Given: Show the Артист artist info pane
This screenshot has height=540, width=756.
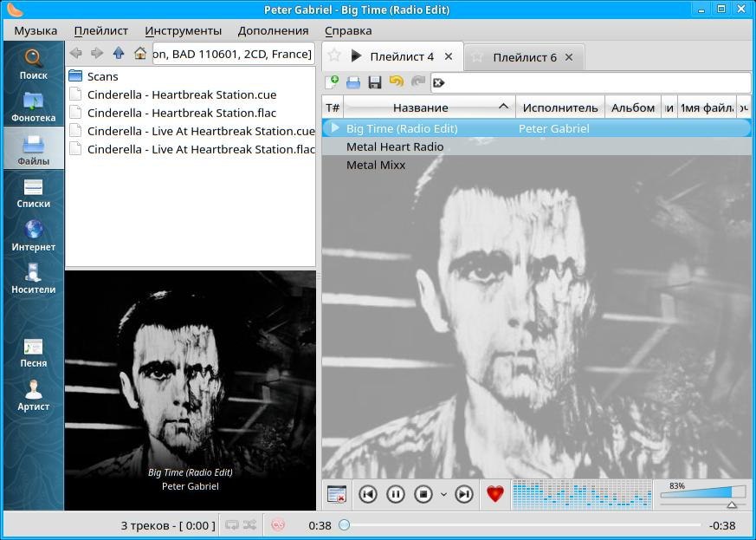Looking at the screenshot, I should 33,395.
